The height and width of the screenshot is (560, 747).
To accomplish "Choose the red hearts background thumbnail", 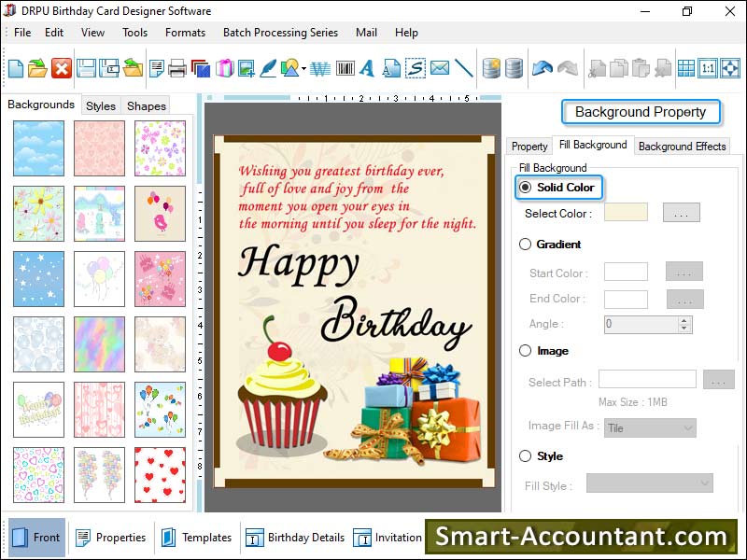I will 160,474.
